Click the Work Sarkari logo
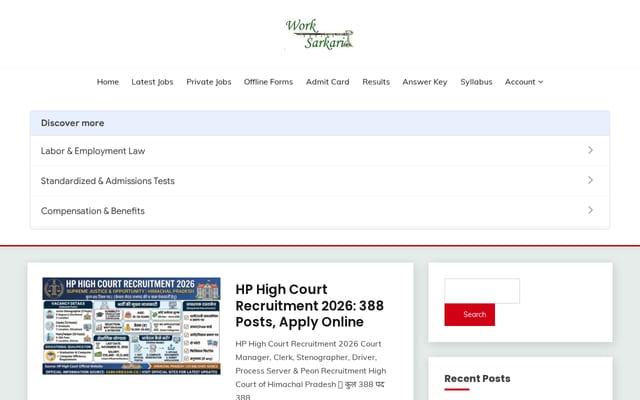Image resolution: width=640 pixels, height=400 pixels. (x=320, y=34)
